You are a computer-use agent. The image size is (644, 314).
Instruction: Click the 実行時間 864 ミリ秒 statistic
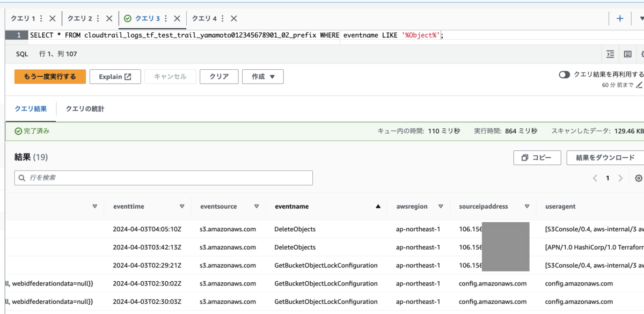[x=507, y=131]
